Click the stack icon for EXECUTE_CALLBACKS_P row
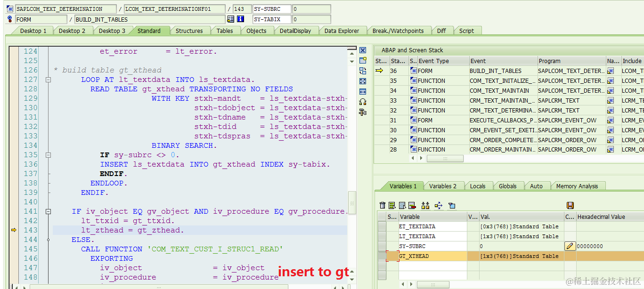The image size is (644, 289). click(413, 120)
